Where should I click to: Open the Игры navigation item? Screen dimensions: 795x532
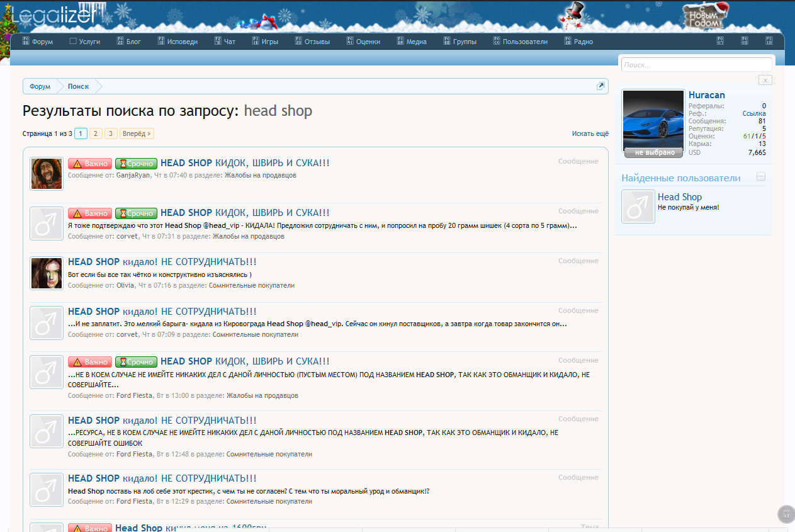tap(265, 42)
